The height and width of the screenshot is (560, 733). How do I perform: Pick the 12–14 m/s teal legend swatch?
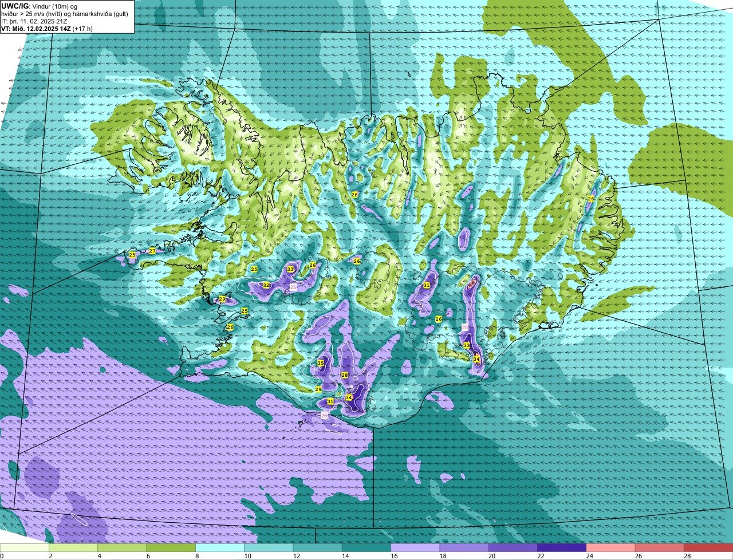tap(318, 548)
